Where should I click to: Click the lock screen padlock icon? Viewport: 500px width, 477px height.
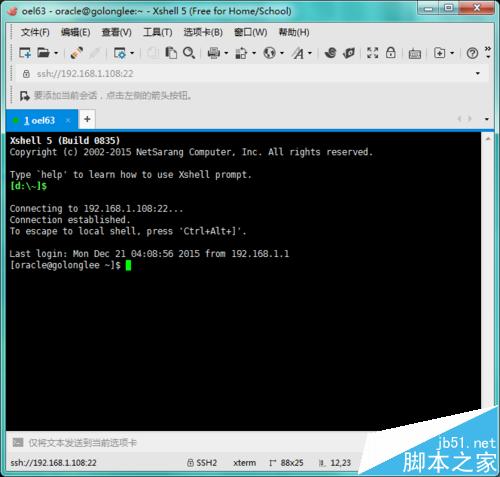(x=390, y=52)
